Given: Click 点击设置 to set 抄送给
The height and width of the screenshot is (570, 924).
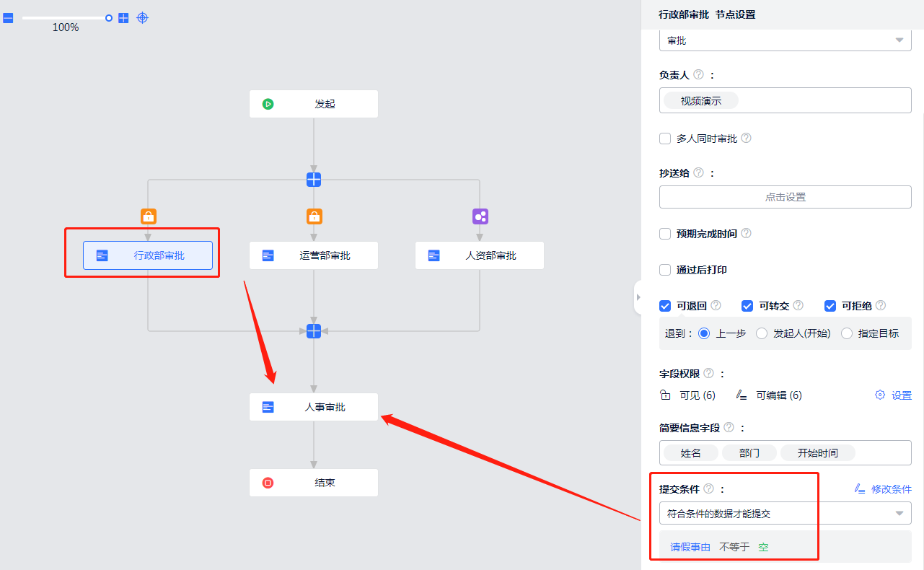Looking at the screenshot, I should point(785,197).
